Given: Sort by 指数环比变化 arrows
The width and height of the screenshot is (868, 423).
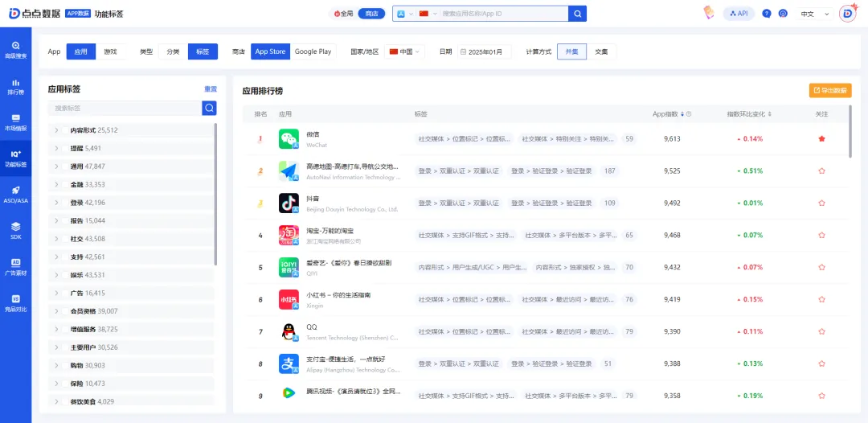Looking at the screenshot, I should 769,114.
